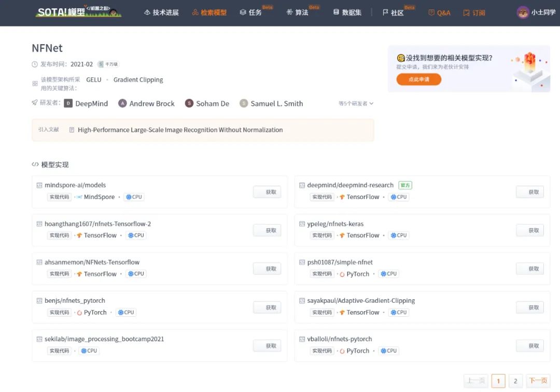
Task: Click 获取 for deepmind/deepmind-research
Action: click(x=530, y=192)
